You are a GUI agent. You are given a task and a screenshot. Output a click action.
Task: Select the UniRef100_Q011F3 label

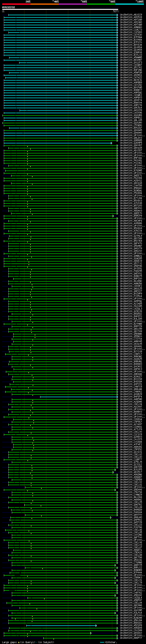pos(131,63)
